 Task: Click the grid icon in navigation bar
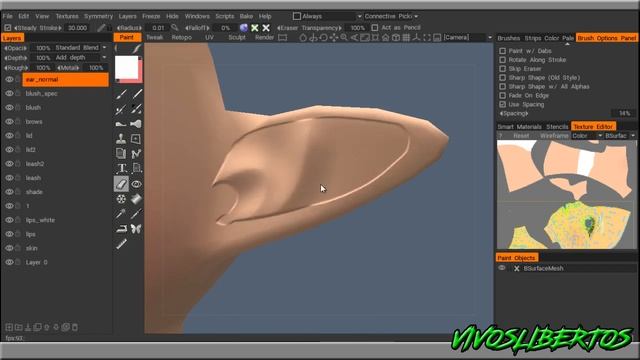pos(406,38)
